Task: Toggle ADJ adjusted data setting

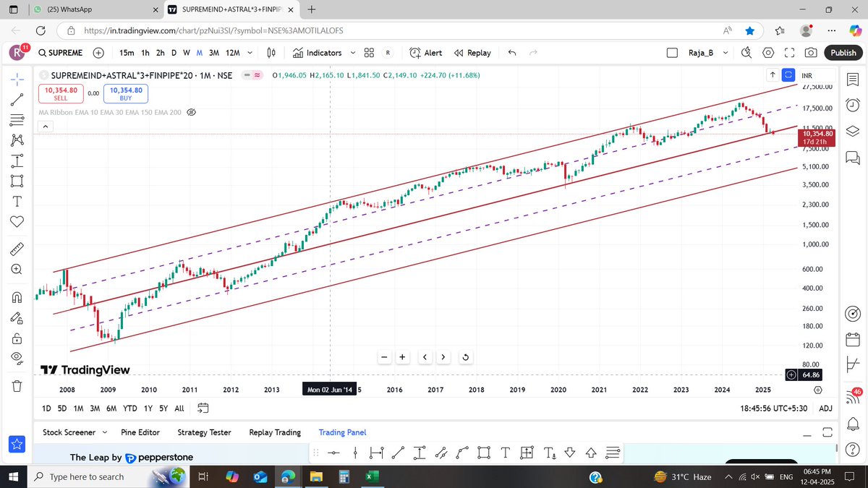Action: pos(825,408)
